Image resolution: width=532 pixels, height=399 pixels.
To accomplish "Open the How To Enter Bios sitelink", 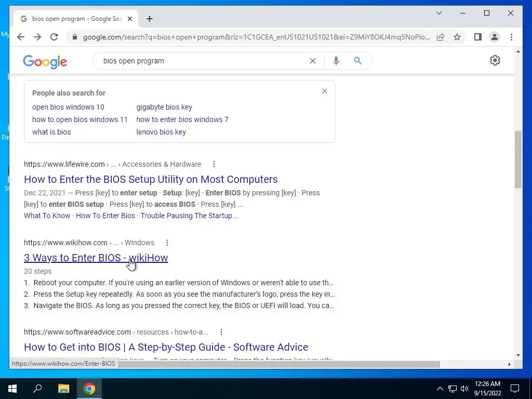I will click(x=105, y=216).
